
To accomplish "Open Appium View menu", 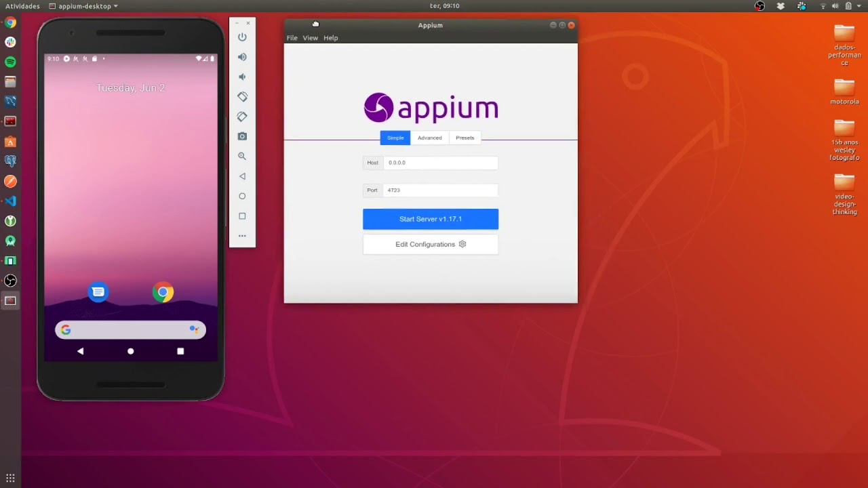I will click(x=310, y=38).
